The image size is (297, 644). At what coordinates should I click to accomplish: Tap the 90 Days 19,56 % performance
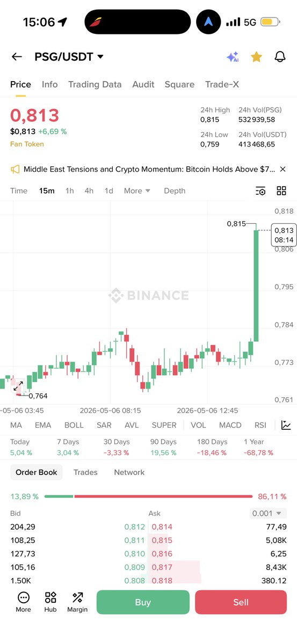164,447
